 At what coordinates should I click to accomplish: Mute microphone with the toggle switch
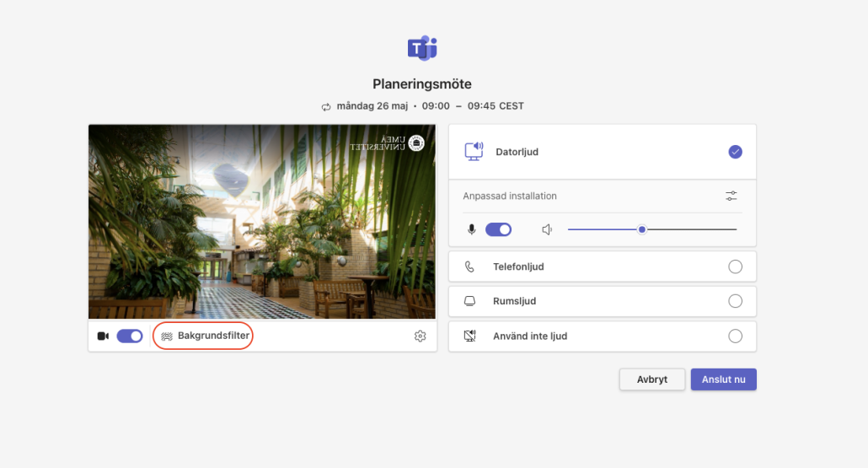498,229
